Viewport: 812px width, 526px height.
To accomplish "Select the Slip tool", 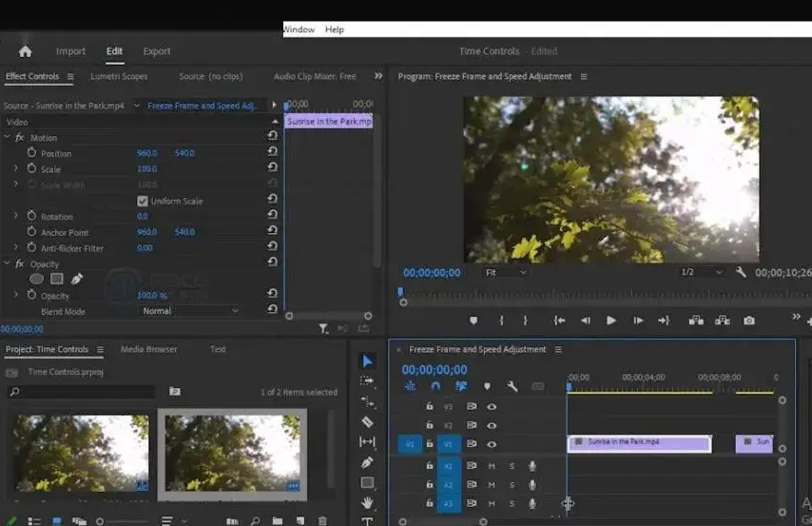I will click(367, 441).
